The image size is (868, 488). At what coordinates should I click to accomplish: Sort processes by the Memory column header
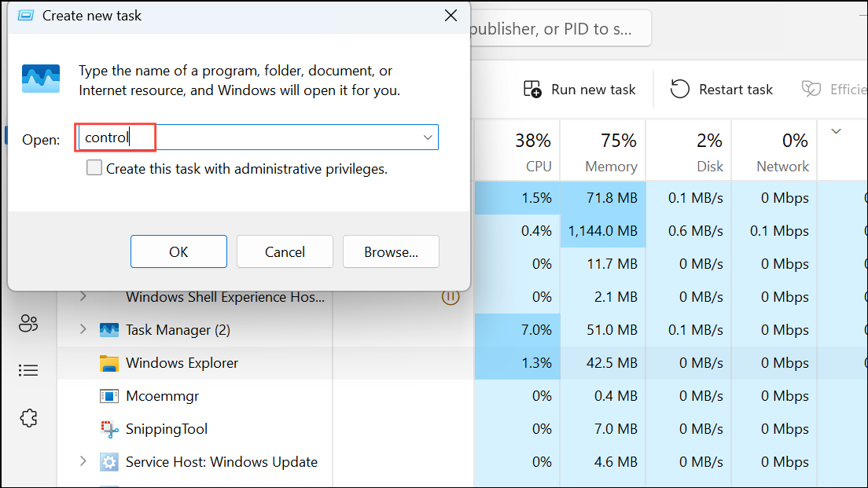610,151
